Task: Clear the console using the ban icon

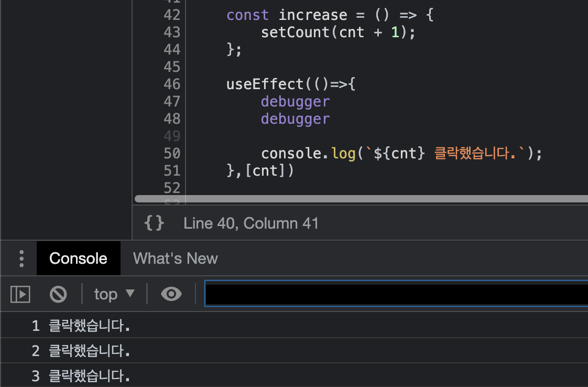Action: click(58, 294)
